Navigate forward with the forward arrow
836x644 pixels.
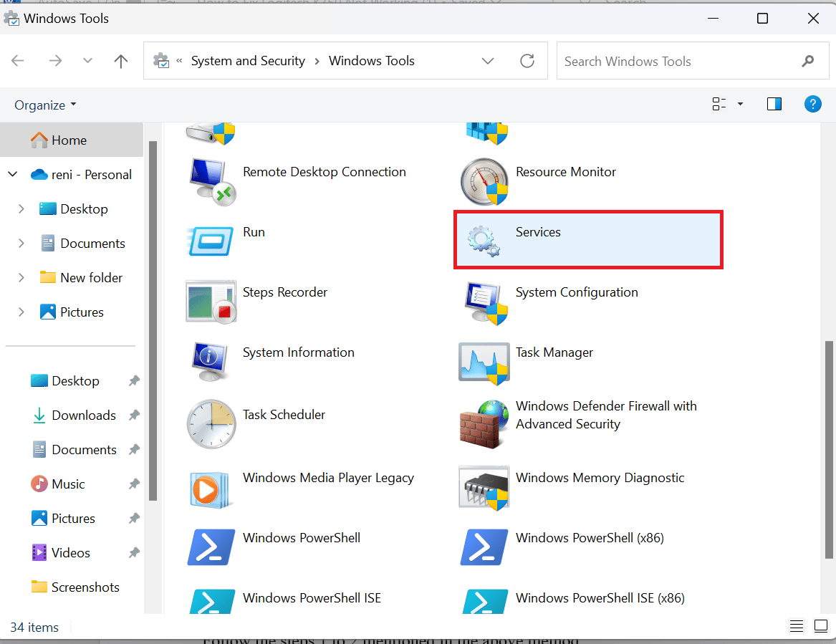[x=55, y=61]
